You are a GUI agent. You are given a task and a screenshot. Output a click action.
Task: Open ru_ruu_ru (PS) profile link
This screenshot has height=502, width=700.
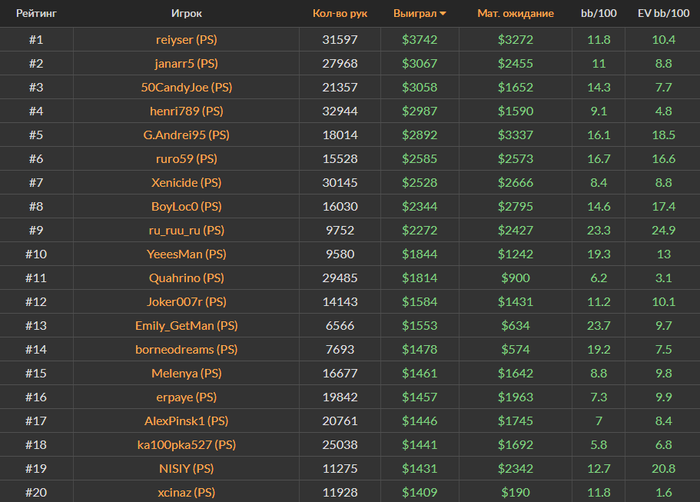187,230
